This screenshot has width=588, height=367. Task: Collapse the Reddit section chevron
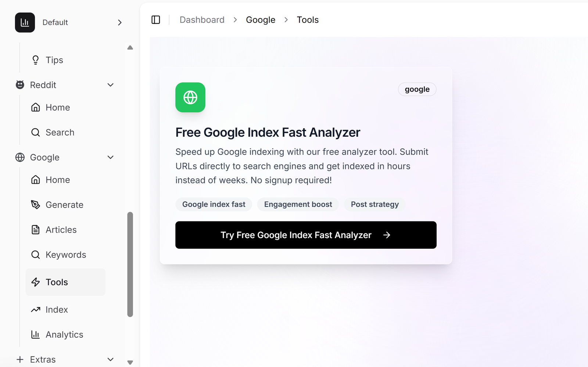click(x=110, y=85)
